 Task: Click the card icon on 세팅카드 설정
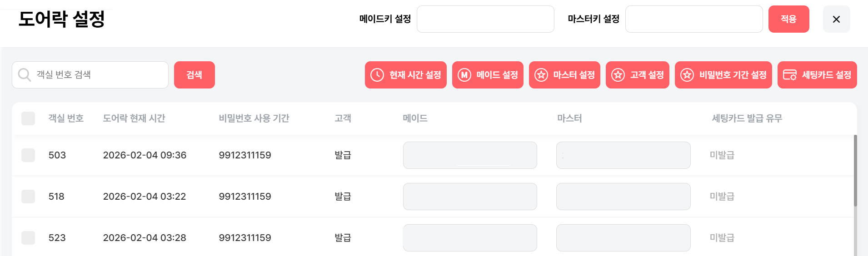pyautogui.click(x=790, y=75)
